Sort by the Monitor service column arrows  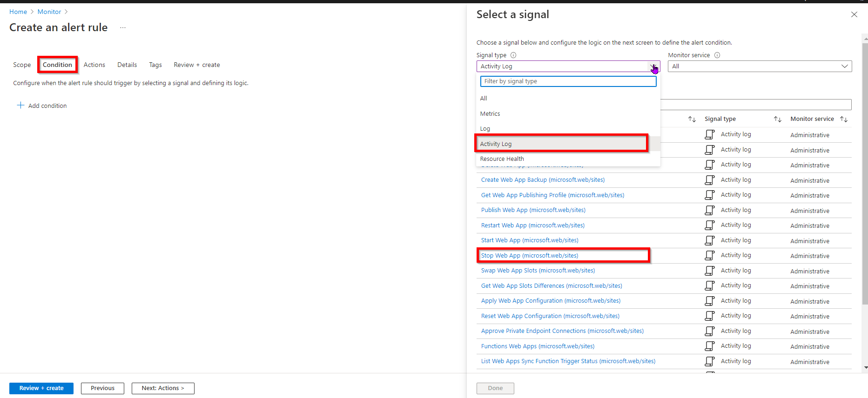click(x=844, y=119)
